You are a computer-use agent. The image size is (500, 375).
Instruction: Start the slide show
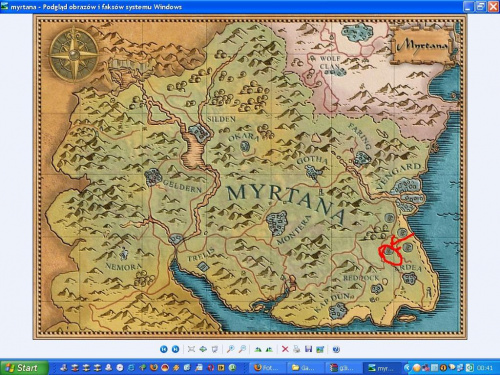click(x=215, y=349)
